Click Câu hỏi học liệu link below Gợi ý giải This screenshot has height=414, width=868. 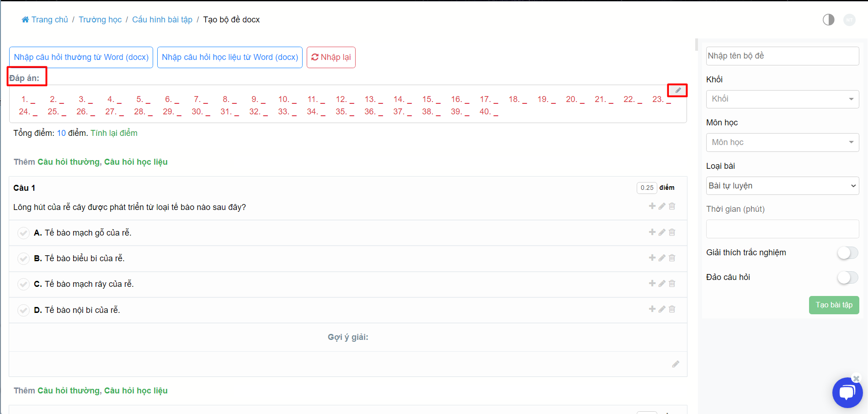(136, 391)
